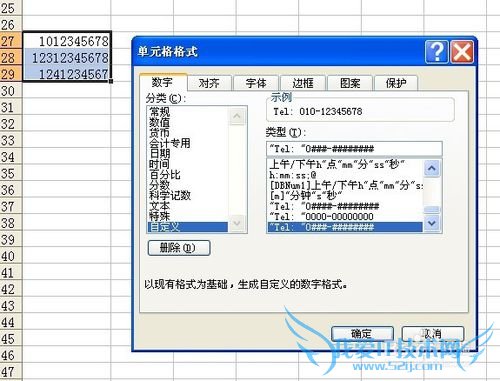
Task: Select row 27 header
Action: coord(11,41)
